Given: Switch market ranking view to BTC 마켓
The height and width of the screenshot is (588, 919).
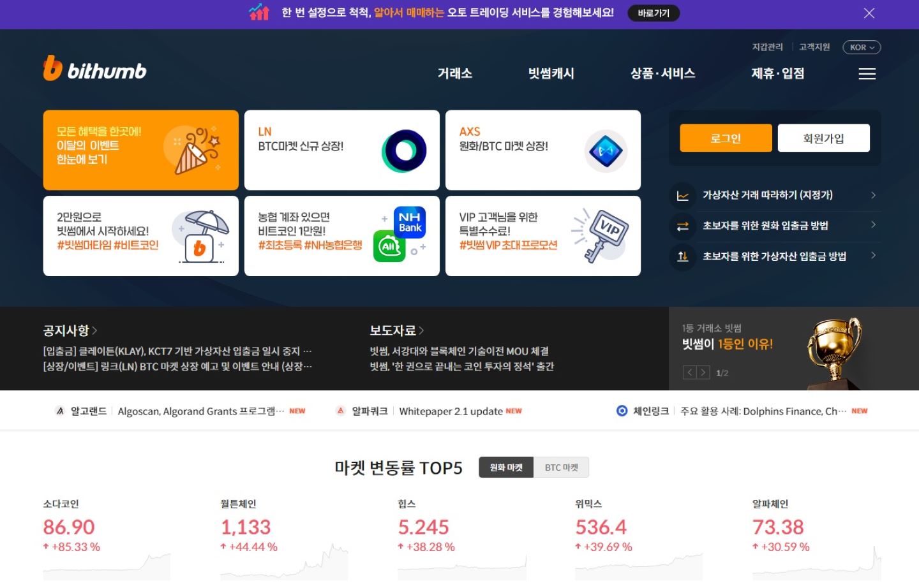Looking at the screenshot, I should (x=561, y=467).
